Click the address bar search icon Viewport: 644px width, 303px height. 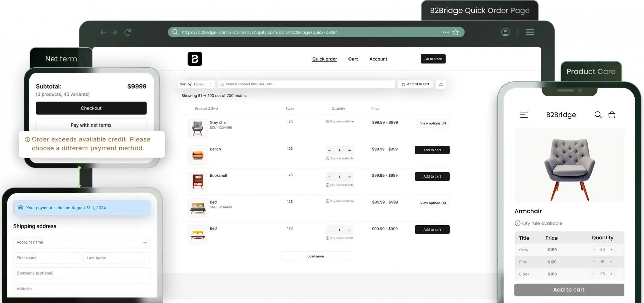(175, 32)
